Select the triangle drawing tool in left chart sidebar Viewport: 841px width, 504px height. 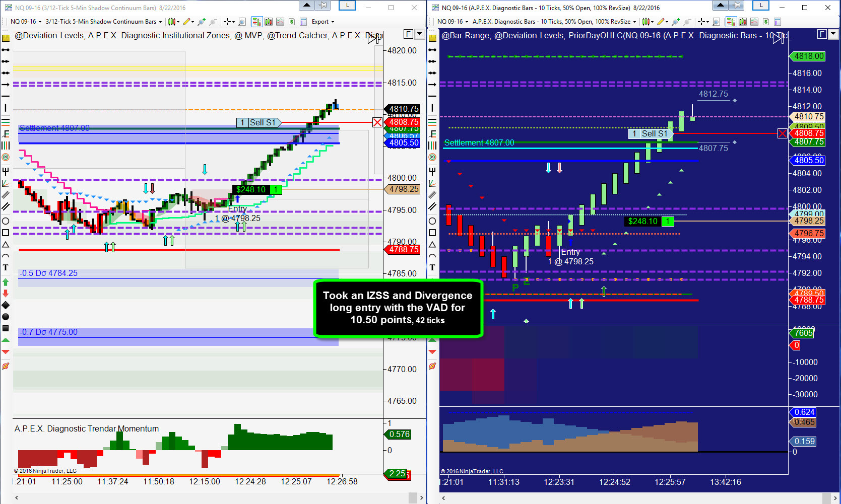(x=6, y=245)
